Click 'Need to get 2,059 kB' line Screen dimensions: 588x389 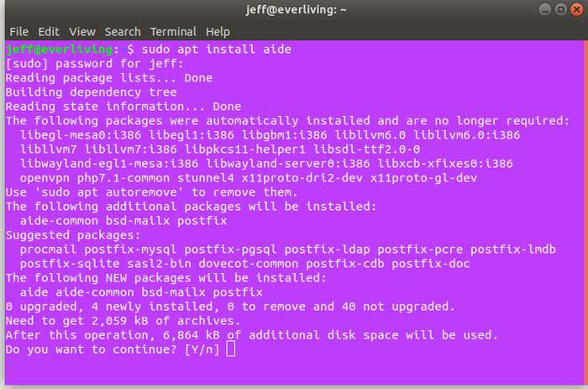pyautogui.click(x=123, y=321)
